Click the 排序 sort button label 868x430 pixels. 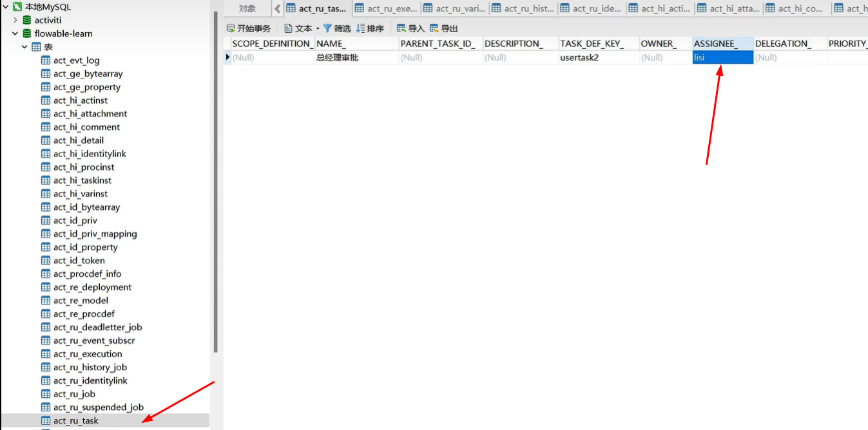[376, 28]
